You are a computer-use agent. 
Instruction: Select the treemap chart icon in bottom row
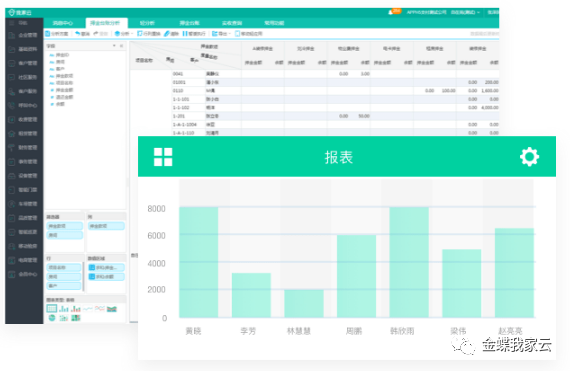(76, 318)
